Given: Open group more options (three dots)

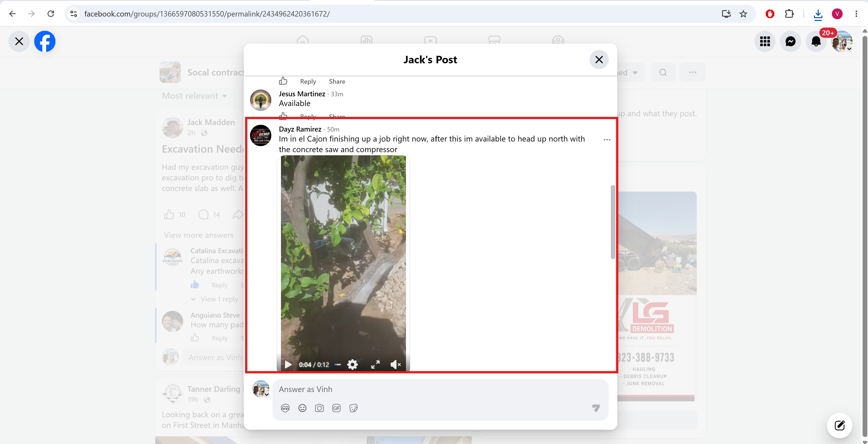Looking at the screenshot, I should (692, 72).
